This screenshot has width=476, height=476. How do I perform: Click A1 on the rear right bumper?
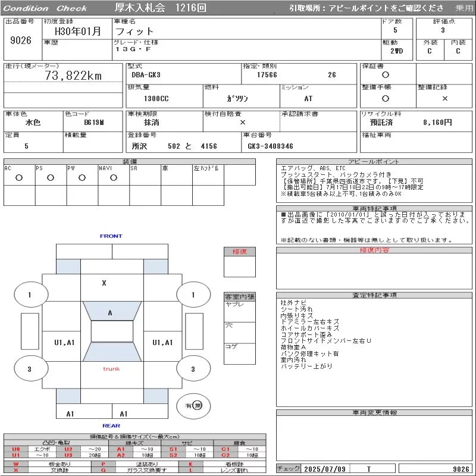pos(124,414)
